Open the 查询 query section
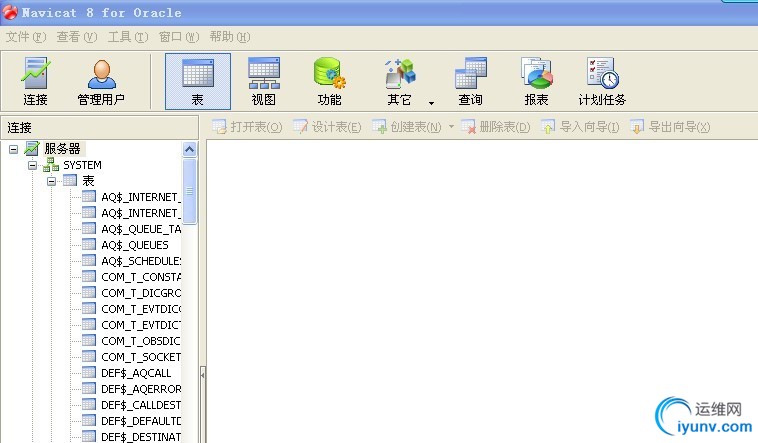Image resolution: width=758 pixels, height=443 pixels. 470,81
